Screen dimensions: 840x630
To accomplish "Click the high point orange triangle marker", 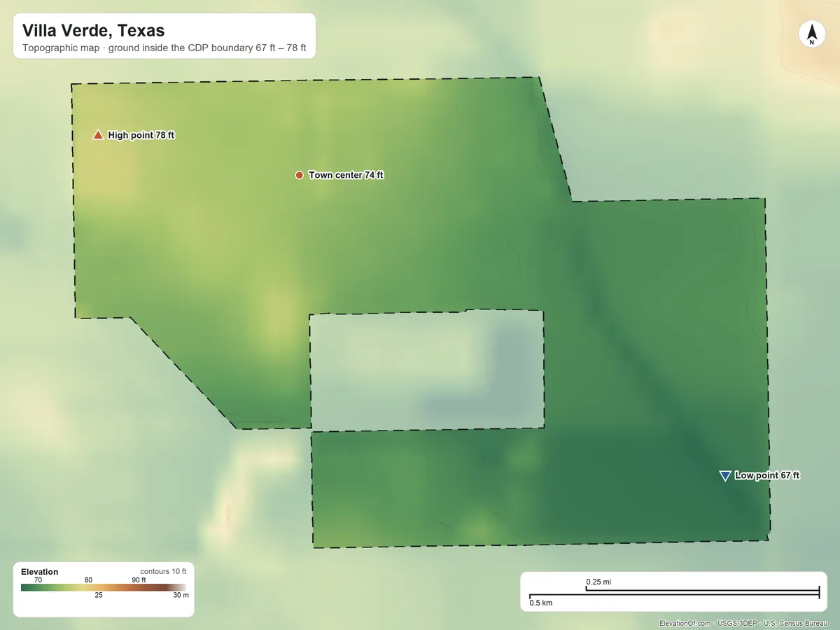I will [98, 135].
